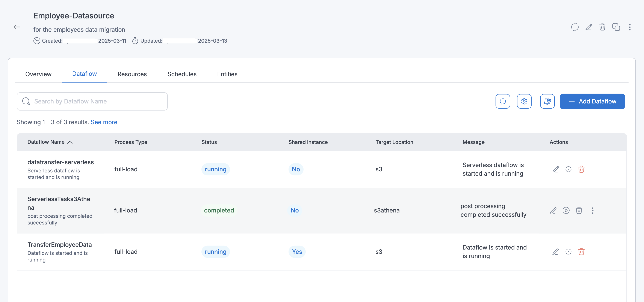Click the Process Type column header

pyautogui.click(x=131, y=142)
